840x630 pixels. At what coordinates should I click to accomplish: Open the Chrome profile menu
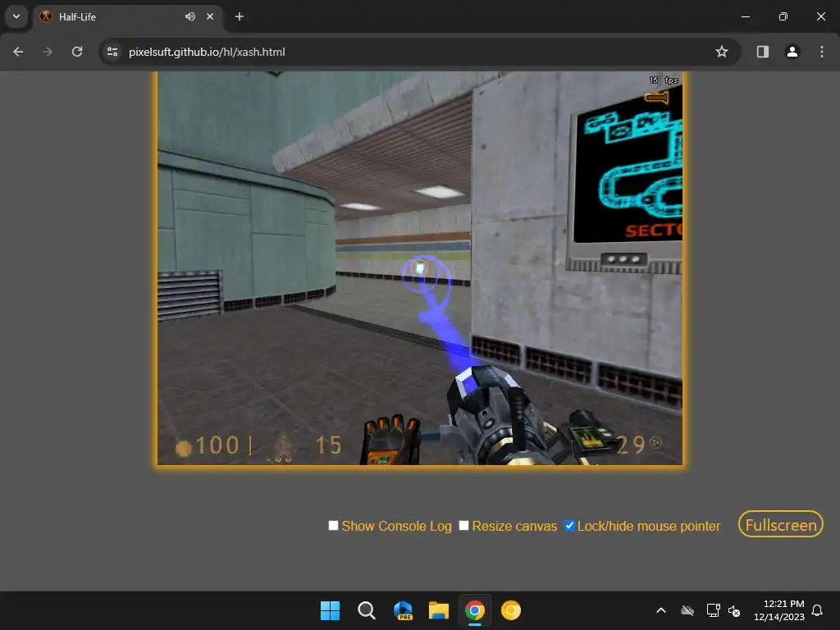(792, 52)
